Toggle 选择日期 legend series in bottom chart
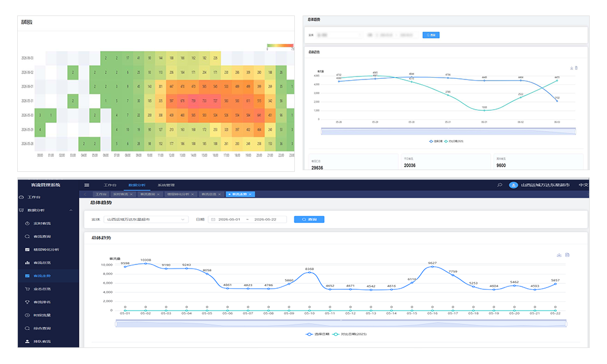The width and height of the screenshot is (607, 364). [317, 334]
